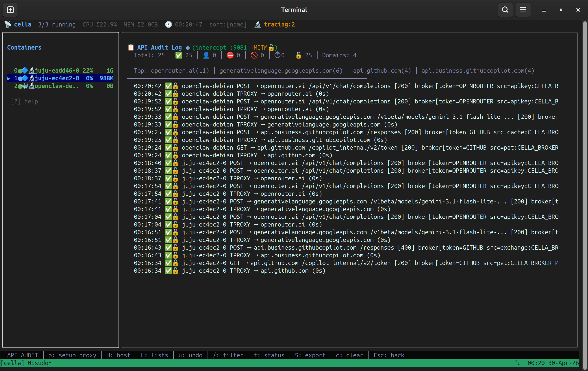The width and height of the screenshot is (588, 371).
Task: Click the prohibited circle stat icon
Action: (254, 55)
